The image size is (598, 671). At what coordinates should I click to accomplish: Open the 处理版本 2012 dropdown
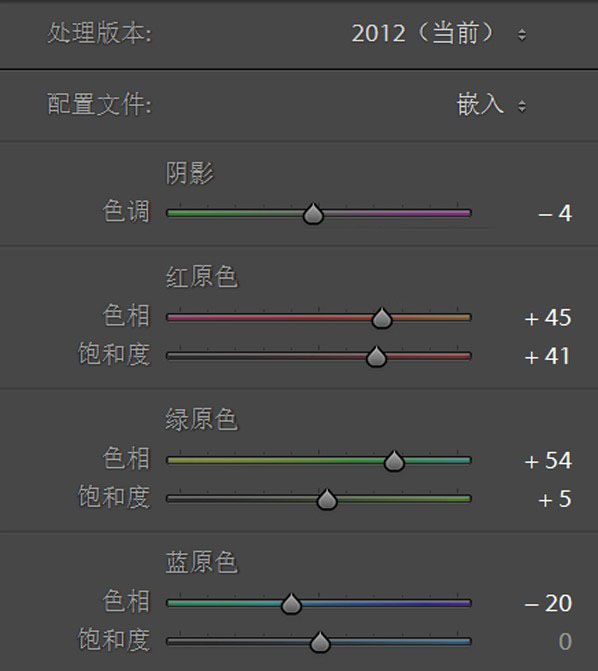coord(438,33)
